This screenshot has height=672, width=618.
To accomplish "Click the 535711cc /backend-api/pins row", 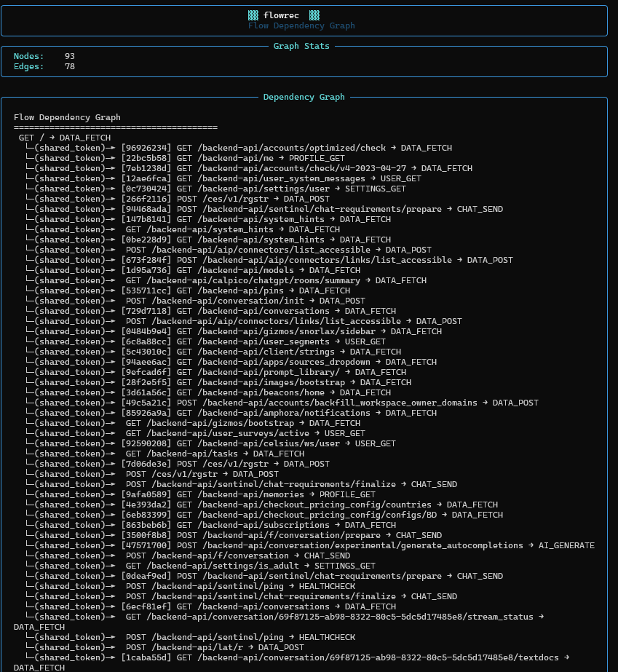I will [x=188, y=290].
